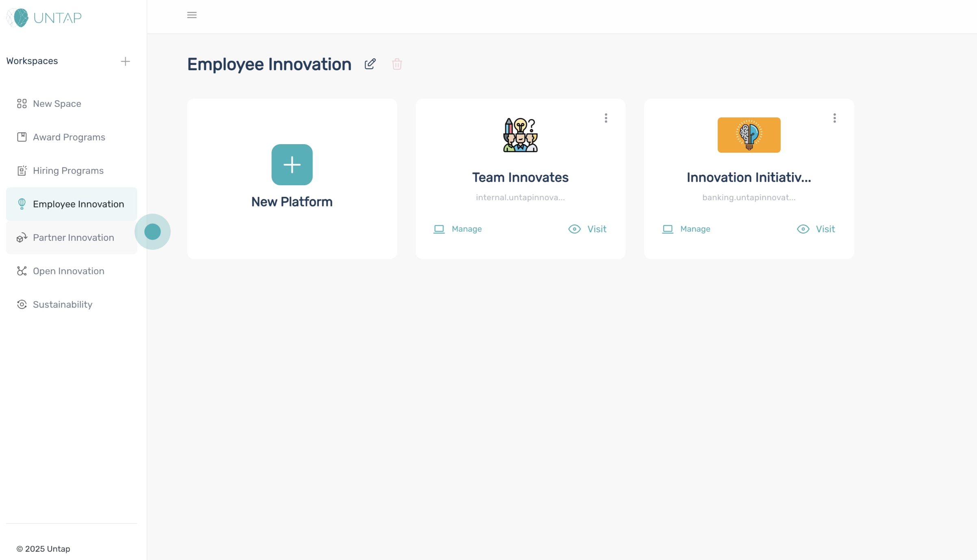Open three-dot menu on Innovation Initiative card

pos(834,118)
